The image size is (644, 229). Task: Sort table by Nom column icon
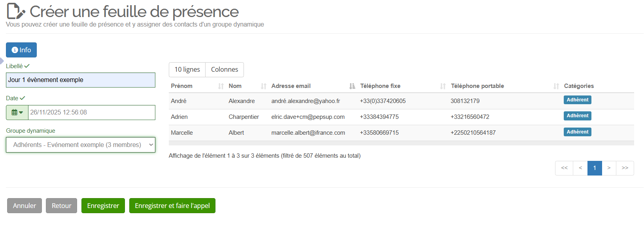(264, 86)
